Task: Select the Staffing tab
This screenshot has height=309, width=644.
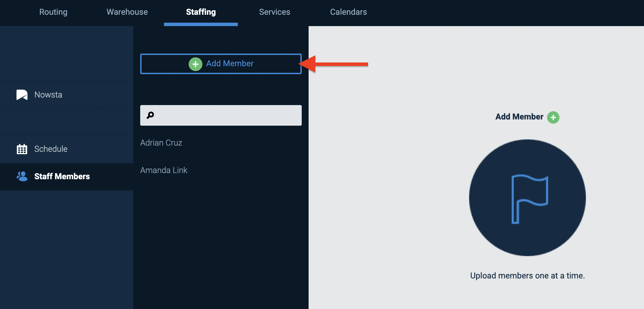Action: [201, 12]
